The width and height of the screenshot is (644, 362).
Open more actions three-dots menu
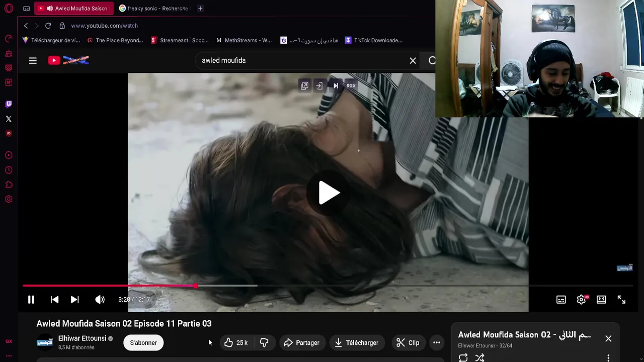click(x=437, y=343)
